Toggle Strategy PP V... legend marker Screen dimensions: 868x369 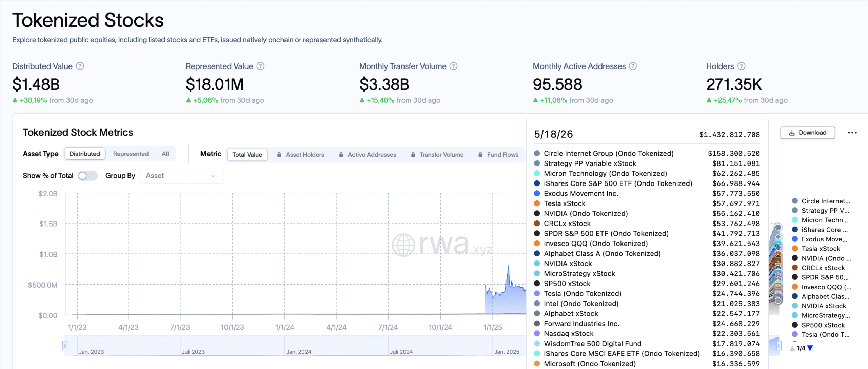tap(795, 211)
